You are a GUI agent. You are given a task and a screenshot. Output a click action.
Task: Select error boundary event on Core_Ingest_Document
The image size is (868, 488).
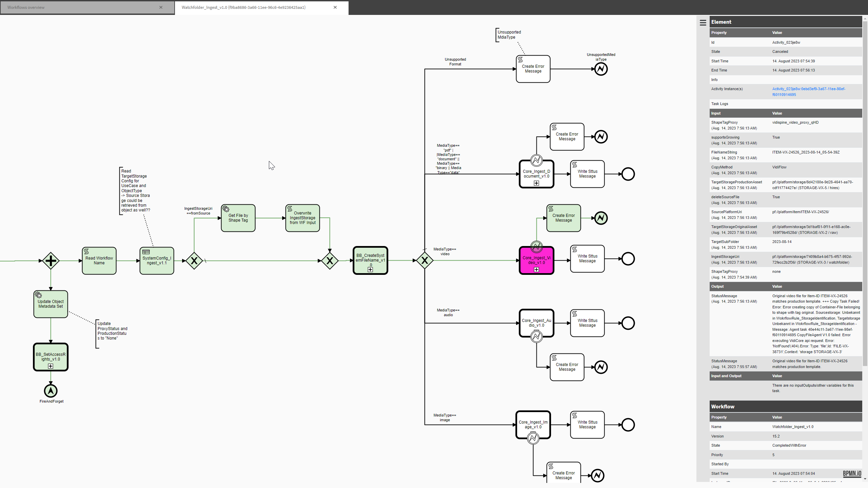536,160
